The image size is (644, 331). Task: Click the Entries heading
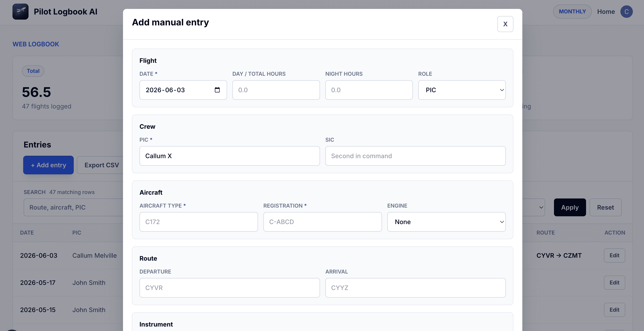[37, 145]
